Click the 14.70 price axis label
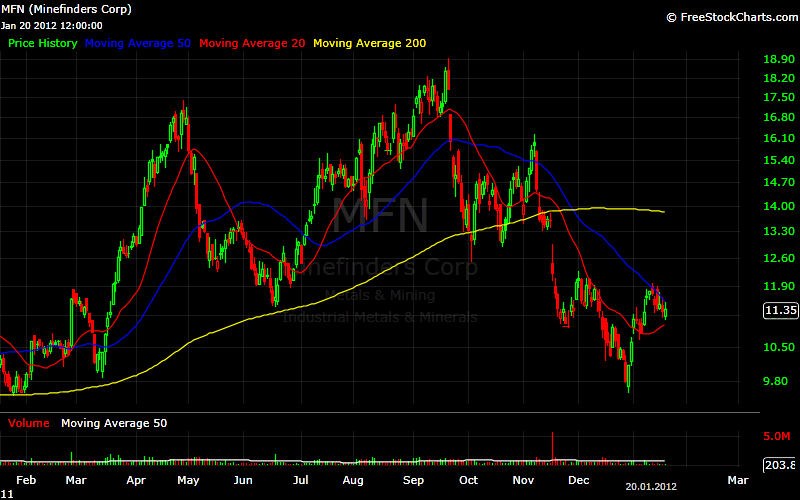This screenshot has height=500, width=800. tap(779, 182)
